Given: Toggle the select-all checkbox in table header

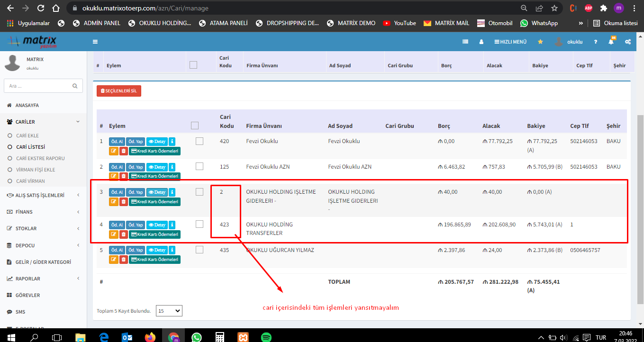Looking at the screenshot, I should pos(194,126).
